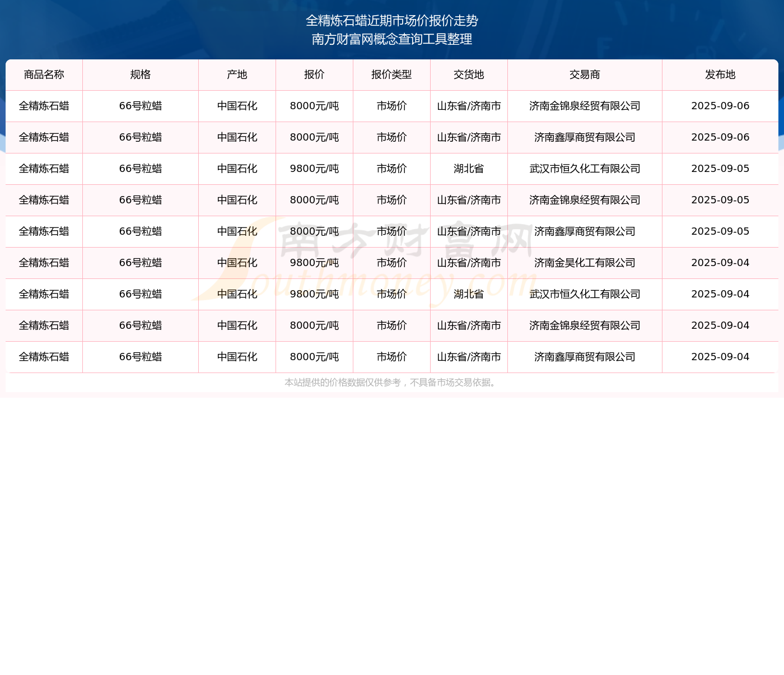Click the 交易商 column header
Screen dimensions: 784x675
[585, 75]
